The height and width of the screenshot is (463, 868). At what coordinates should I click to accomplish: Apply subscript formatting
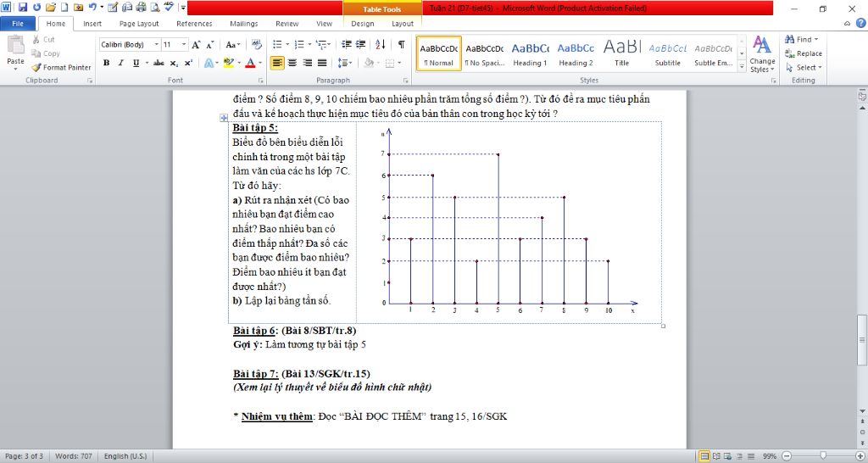click(174, 63)
